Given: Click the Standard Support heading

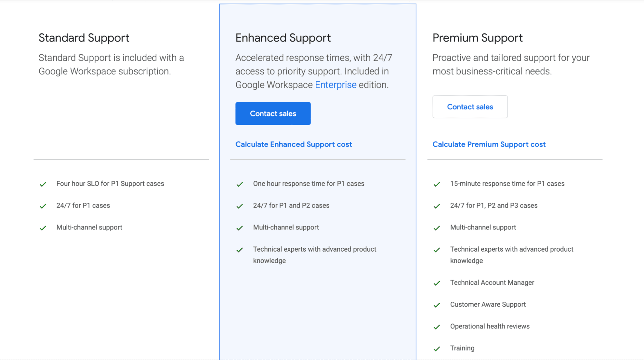Looking at the screenshot, I should pyautogui.click(x=84, y=38).
